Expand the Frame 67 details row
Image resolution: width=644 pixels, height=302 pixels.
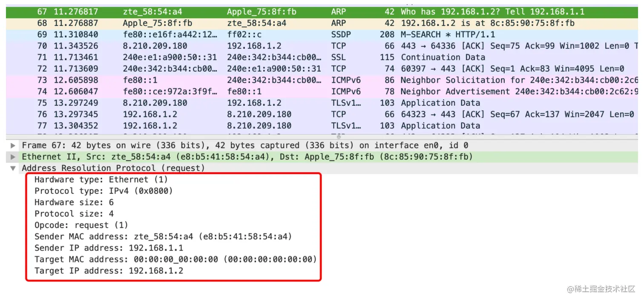[13, 145]
